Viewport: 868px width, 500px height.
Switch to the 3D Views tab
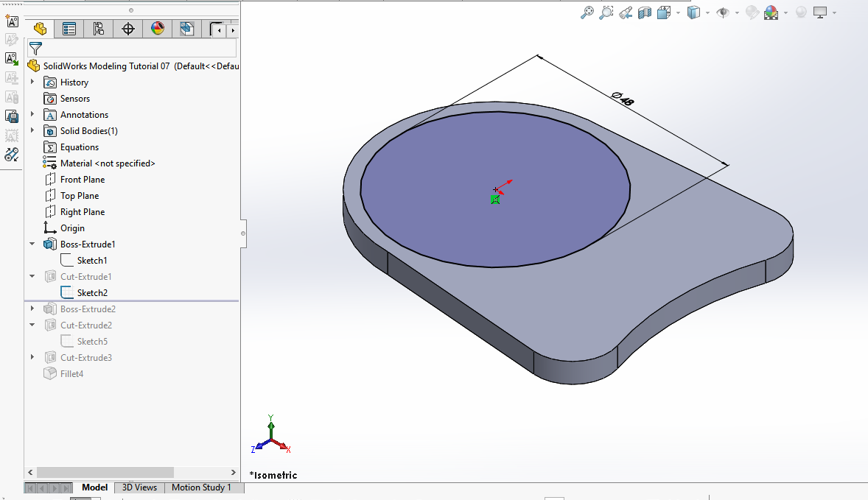[139, 487]
